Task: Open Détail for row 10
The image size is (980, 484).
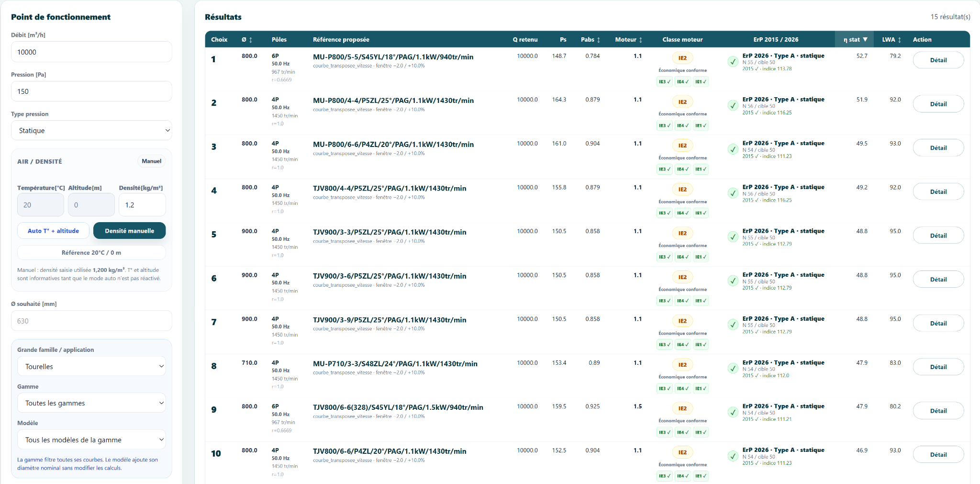Action: 938,455
